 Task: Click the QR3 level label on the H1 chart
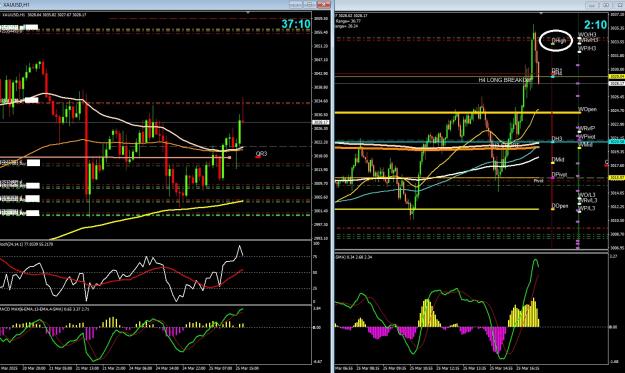[x=261, y=153]
